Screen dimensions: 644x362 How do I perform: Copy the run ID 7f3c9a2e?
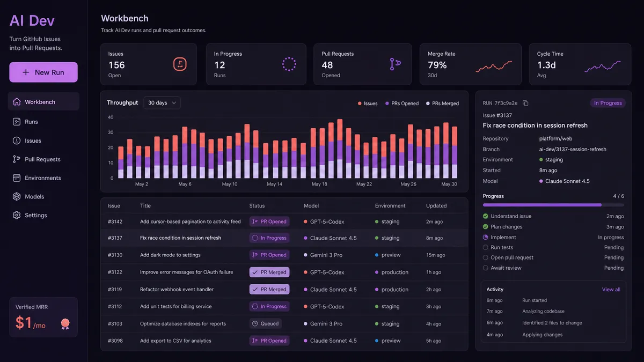[525, 103]
